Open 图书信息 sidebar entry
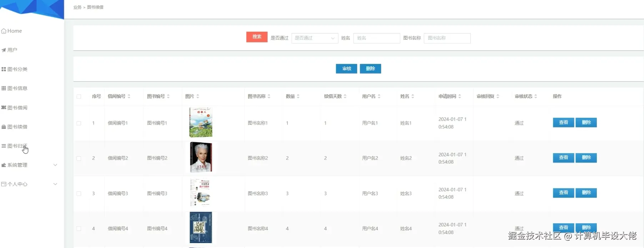This screenshot has height=248, width=644. [x=15, y=88]
